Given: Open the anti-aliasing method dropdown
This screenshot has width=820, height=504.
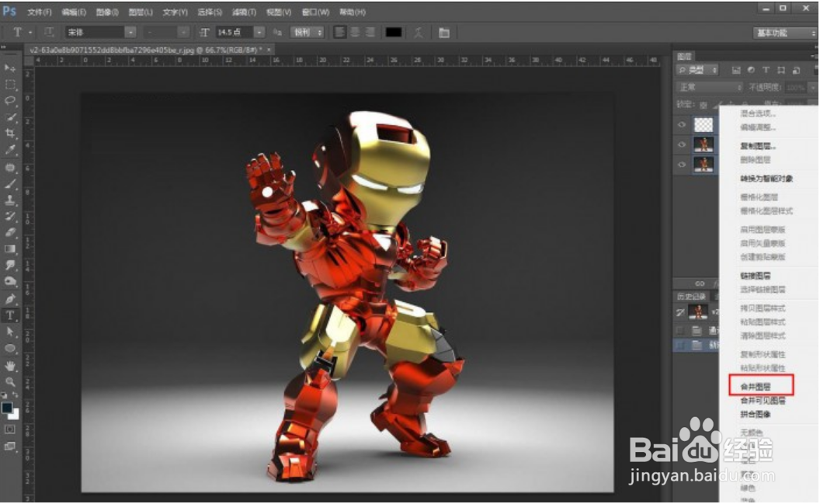Looking at the screenshot, I should click(x=307, y=33).
